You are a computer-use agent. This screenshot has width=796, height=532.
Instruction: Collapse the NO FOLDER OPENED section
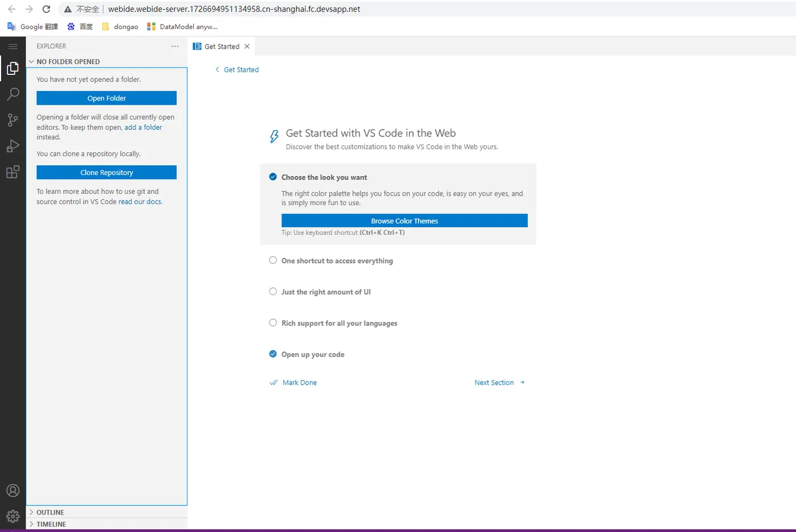(106, 61)
